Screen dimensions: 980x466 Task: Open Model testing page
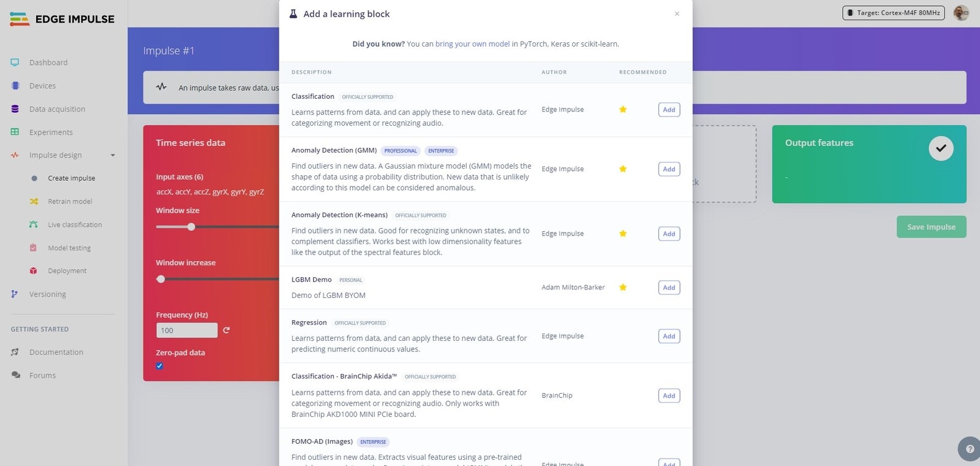(x=69, y=248)
